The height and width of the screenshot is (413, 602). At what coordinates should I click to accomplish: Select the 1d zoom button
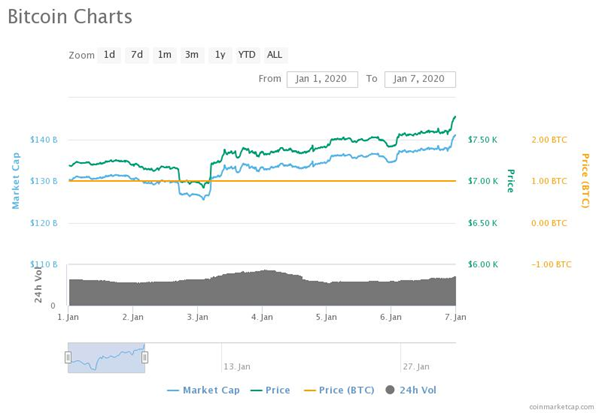pyautogui.click(x=109, y=55)
